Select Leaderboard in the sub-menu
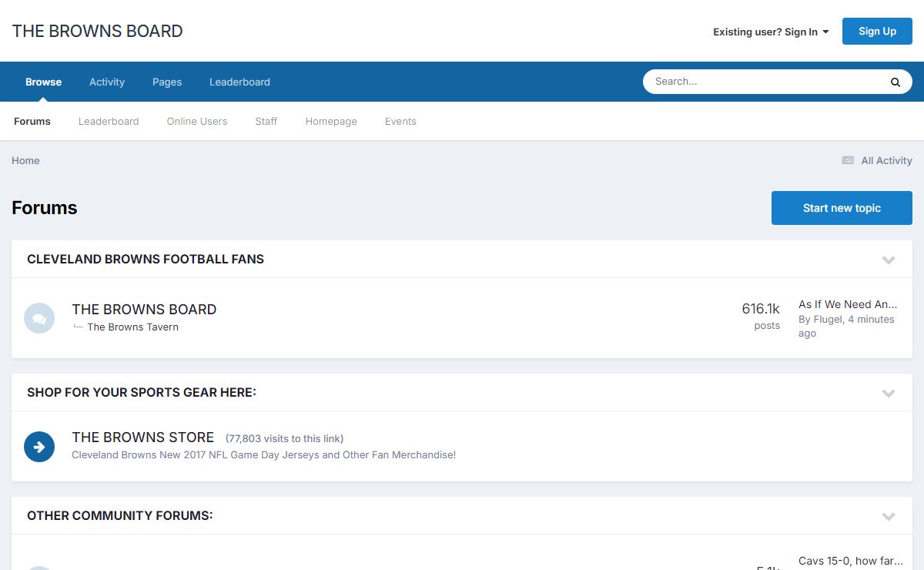Viewport: 924px width, 570px height. pos(109,121)
